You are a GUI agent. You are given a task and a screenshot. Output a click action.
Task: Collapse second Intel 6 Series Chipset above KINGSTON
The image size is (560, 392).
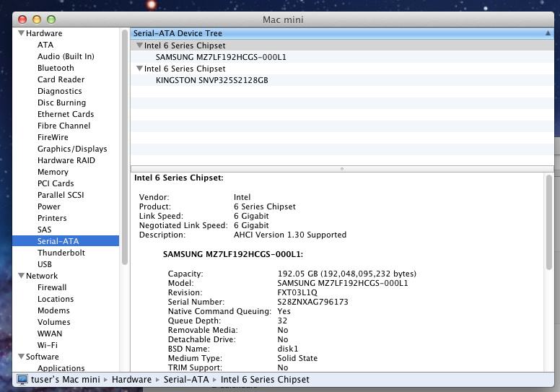(140, 69)
